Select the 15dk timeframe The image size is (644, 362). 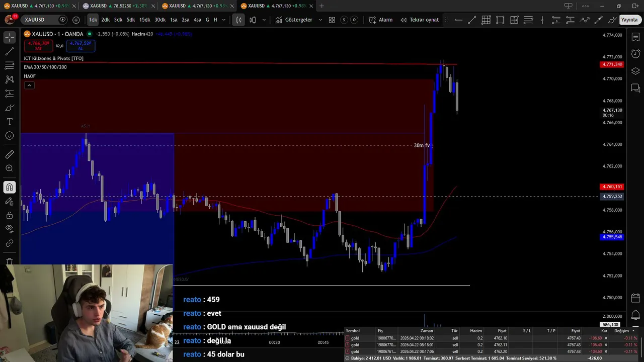tap(145, 20)
